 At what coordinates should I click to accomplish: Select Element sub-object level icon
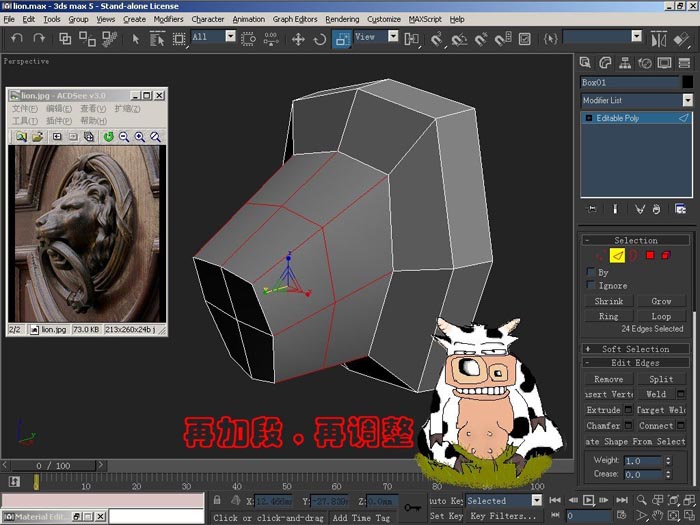[666, 255]
